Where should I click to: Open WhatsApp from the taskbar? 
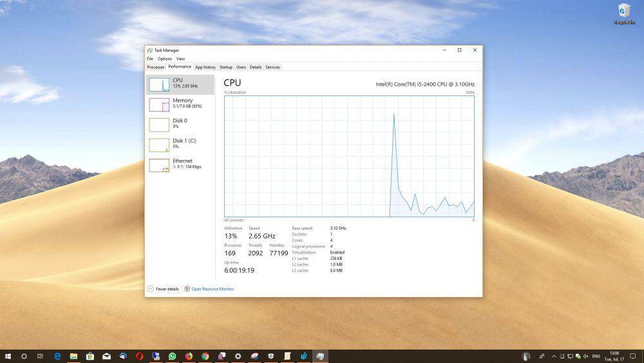point(172,357)
